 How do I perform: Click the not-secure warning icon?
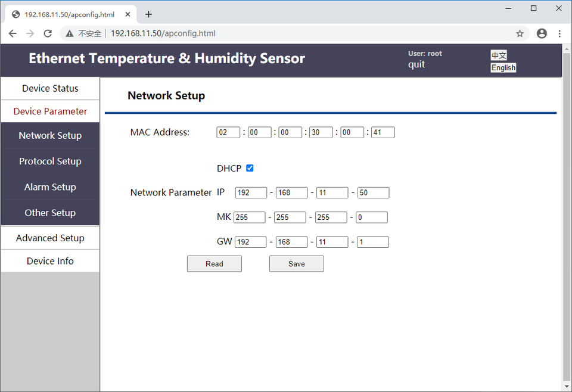pos(70,34)
